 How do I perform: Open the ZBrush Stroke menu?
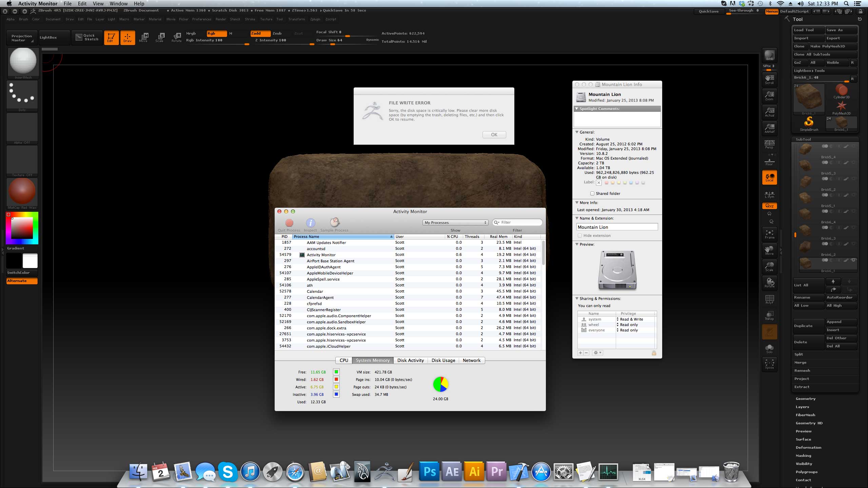[250, 19]
